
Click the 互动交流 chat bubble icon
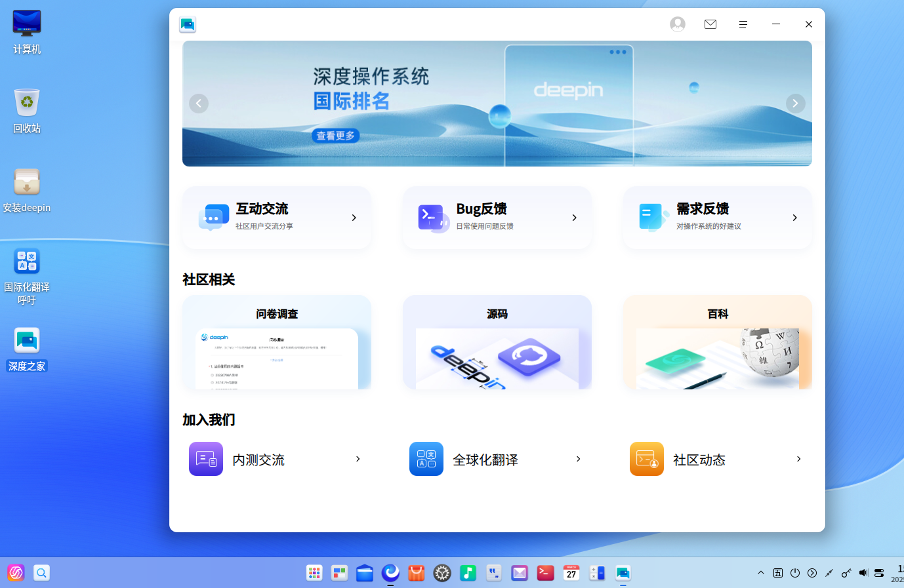[x=213, y=218]
